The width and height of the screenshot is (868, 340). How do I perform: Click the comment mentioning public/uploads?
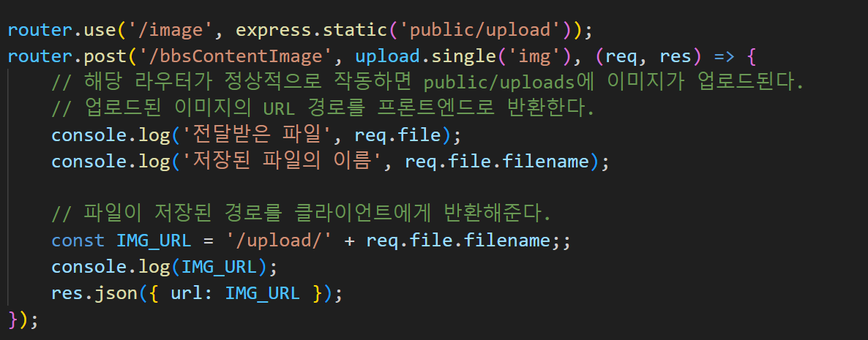tap(427, 83)
